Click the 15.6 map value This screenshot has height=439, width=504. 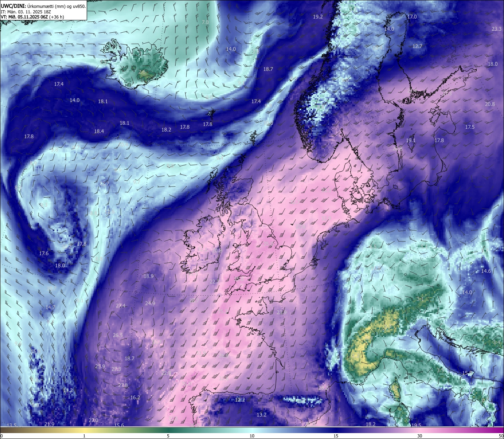(119, 425)
